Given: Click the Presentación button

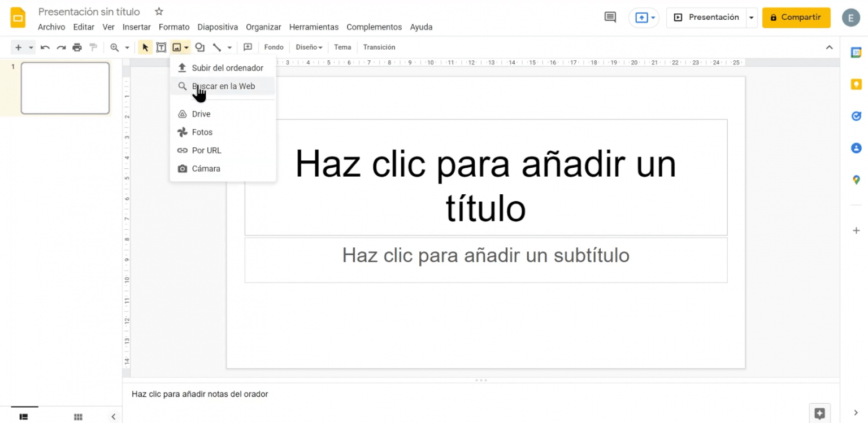Looking at the screenshot, I should click(x=709, y=17).
